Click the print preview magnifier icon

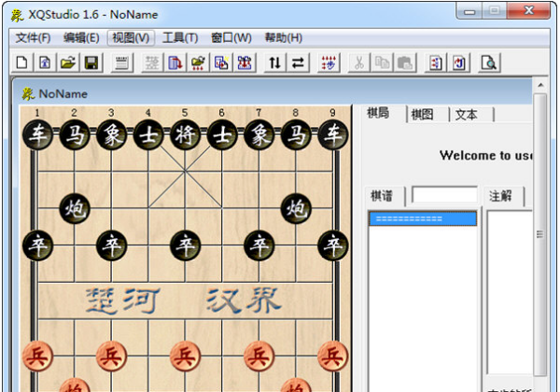click(488, 63)
